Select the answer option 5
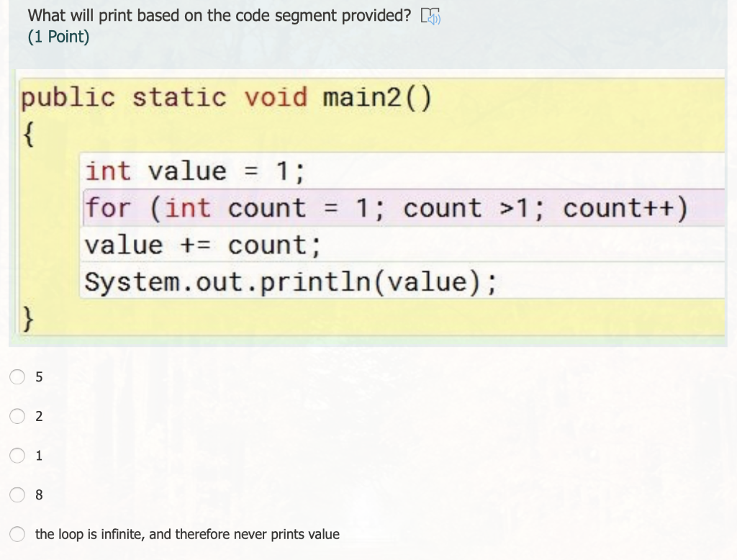 (17, 376)
